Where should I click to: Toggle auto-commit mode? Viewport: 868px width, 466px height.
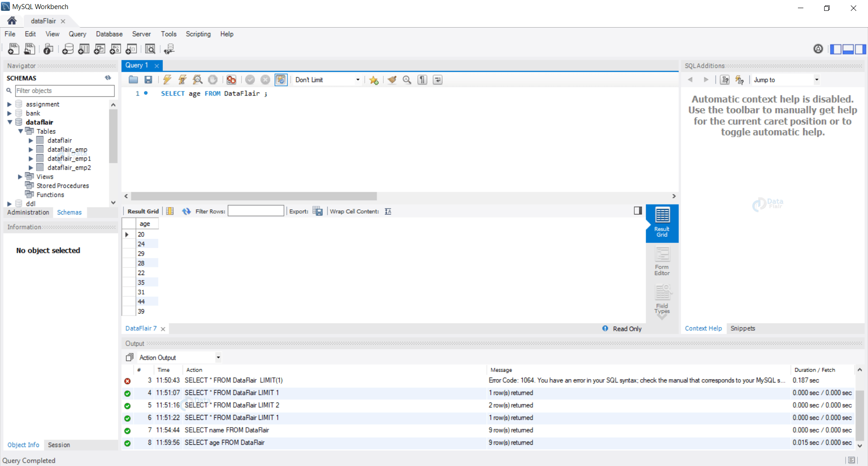tap(281, 80)
